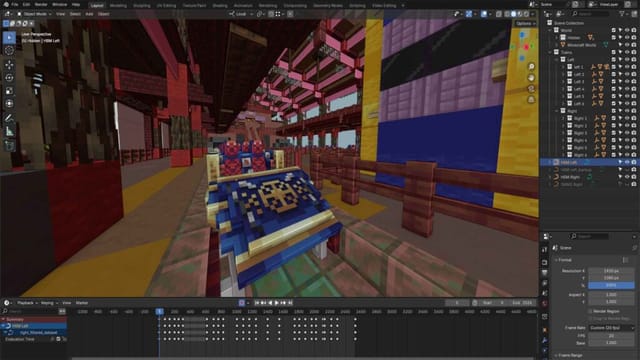Collapse the Left collection in outliner
The image size is (640, 360).
(557, 60)
